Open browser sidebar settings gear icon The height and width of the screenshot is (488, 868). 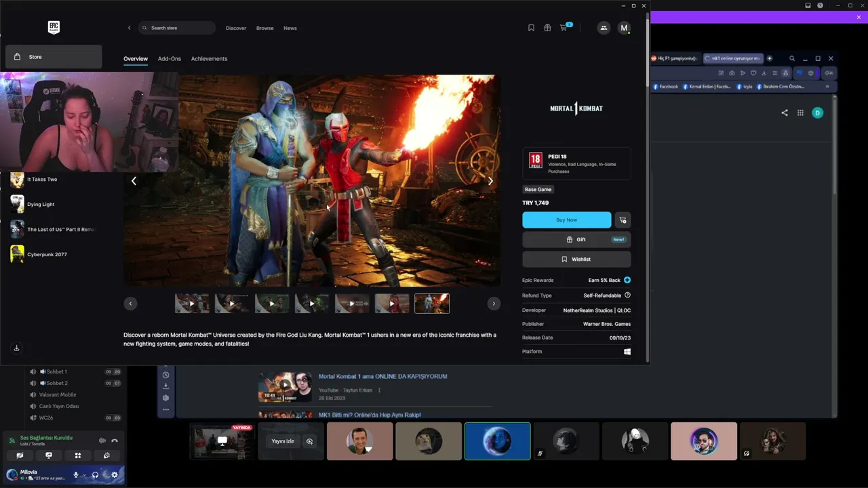tap(165, 398)
